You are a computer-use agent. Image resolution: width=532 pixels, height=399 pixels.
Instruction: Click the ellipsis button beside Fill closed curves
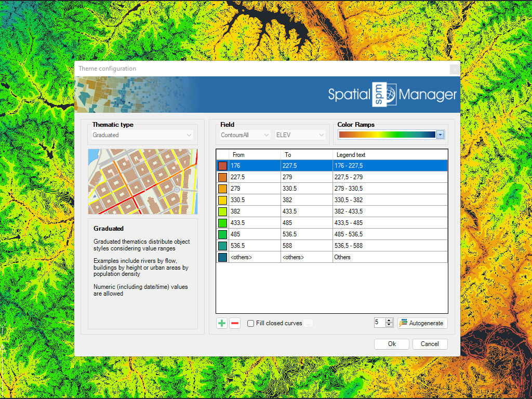pos(309,323)
